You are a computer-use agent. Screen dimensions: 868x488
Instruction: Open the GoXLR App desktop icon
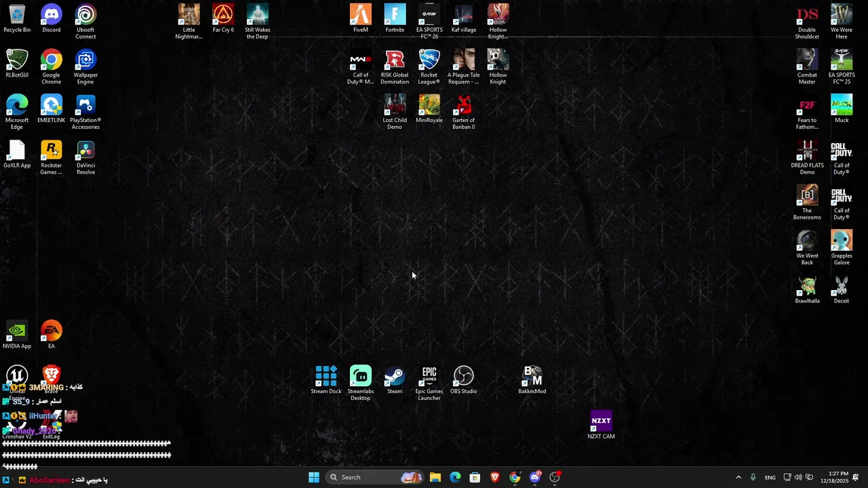point(17,155)
